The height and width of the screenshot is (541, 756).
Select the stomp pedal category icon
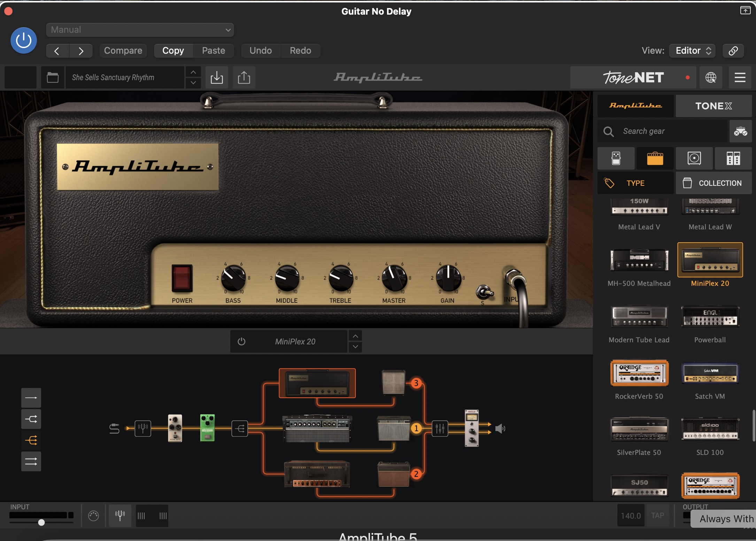[616, 158]
